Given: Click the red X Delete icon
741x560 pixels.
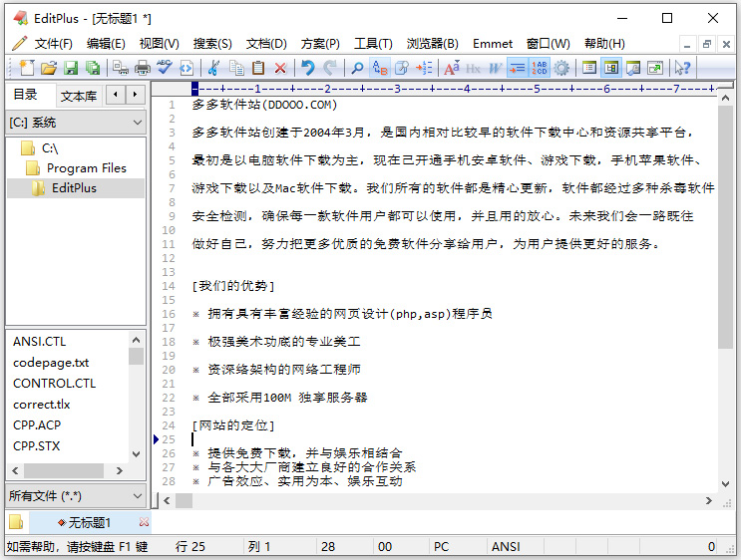Looking at the screenshot, I should point(280,68).
